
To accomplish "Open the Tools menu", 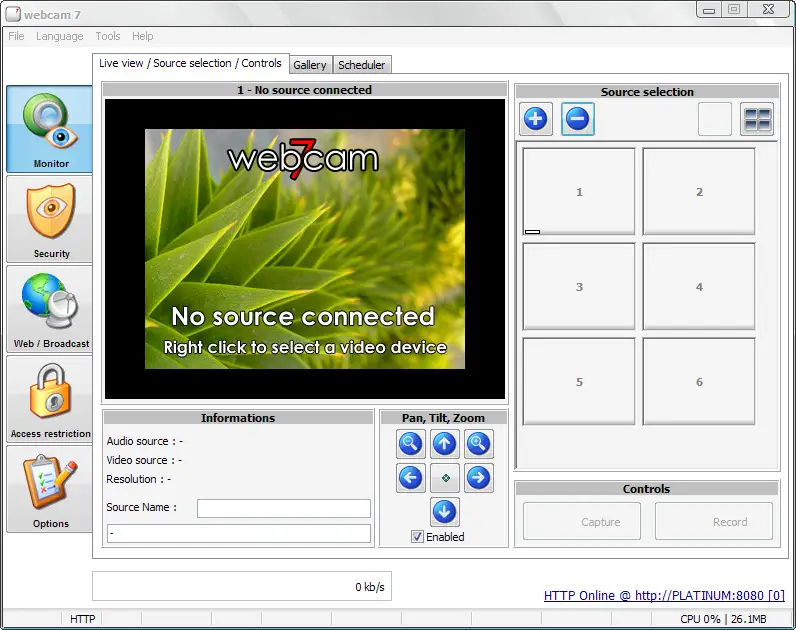I will tap(108, 36).
